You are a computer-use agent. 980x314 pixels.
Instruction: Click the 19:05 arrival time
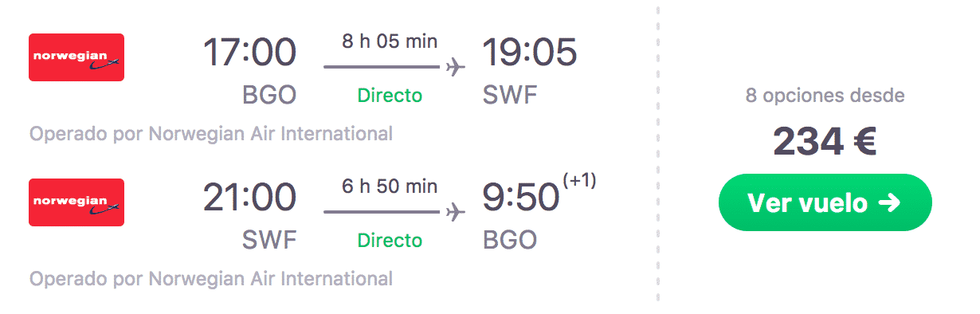(x=530, y=53)
